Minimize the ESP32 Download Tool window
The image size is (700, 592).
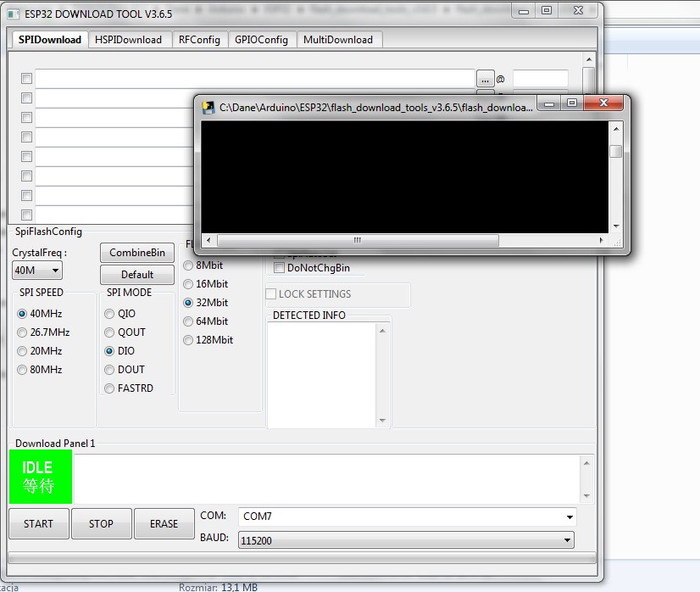[x=524, y=11]
